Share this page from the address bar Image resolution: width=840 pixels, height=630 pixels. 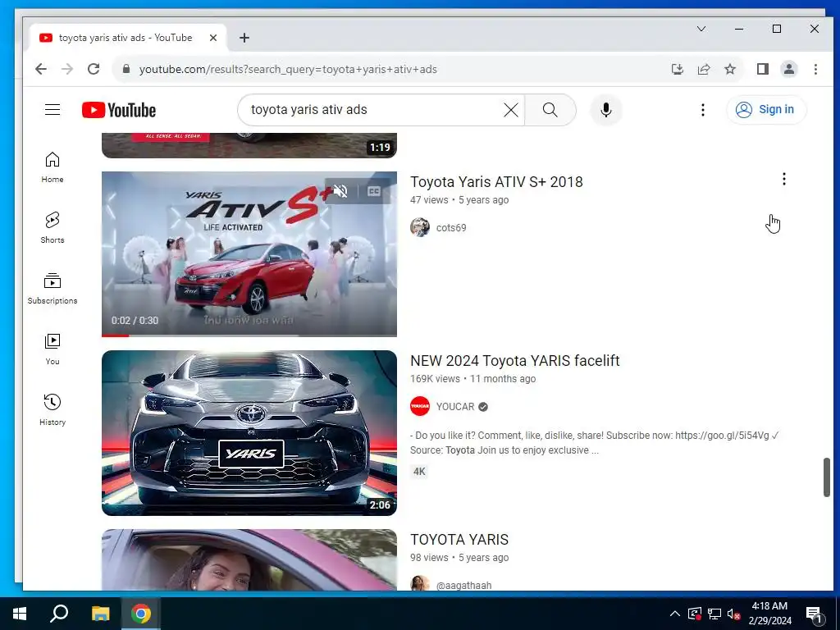(x=703, y=69)
